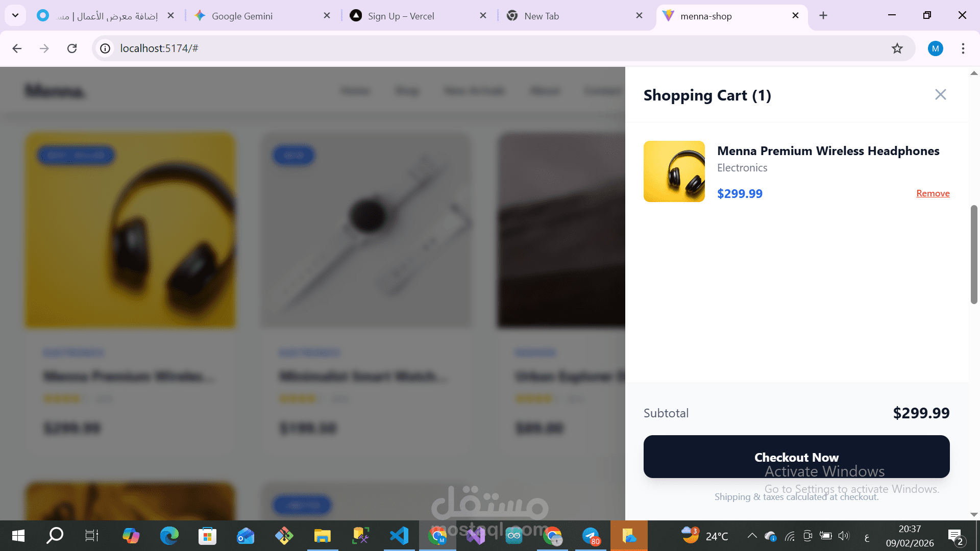Open Visual Studio Code from taskbar
The height and width of the screenshot is (551, 980).
(399, 536)
